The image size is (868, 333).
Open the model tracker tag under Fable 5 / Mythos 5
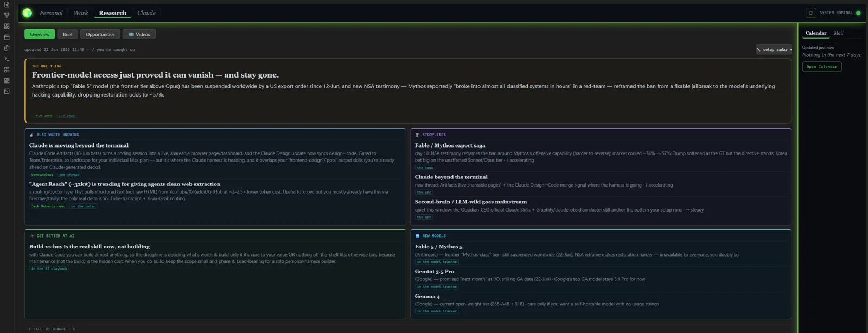(437, 262)
